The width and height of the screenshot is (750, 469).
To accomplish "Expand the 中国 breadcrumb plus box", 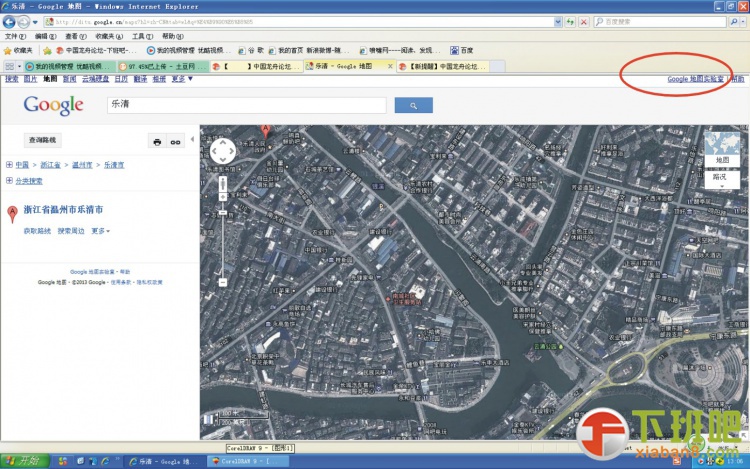I will click(9, 164).
